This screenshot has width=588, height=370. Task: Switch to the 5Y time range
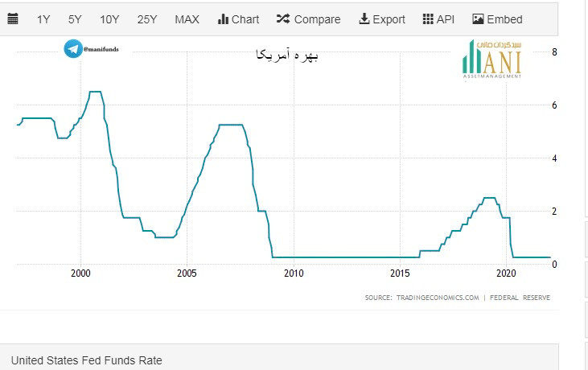75,19
